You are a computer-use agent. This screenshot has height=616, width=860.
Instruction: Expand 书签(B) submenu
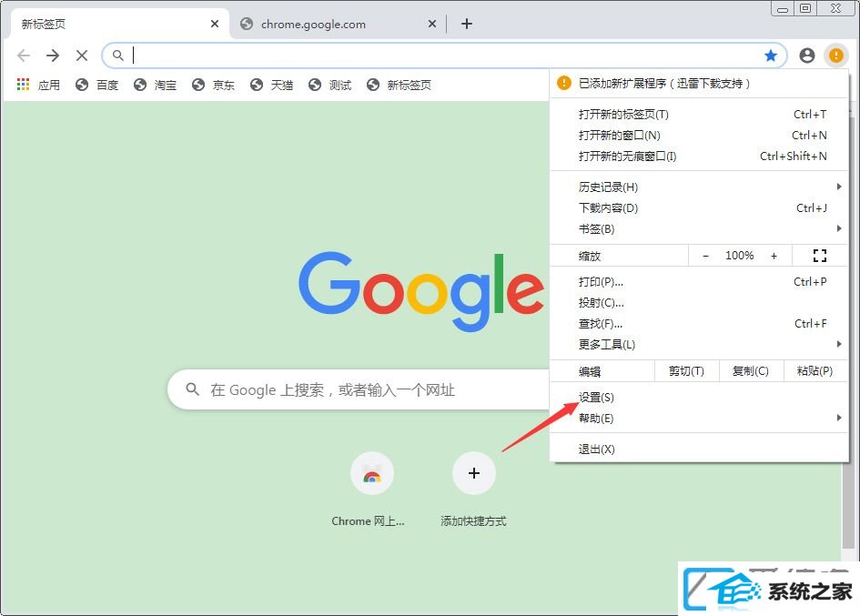[x=699, y=228]
